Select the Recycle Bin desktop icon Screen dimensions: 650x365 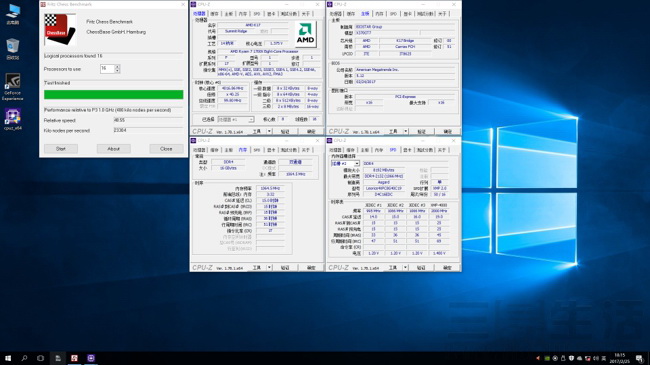pyautogui.click(x=12, y=49)
